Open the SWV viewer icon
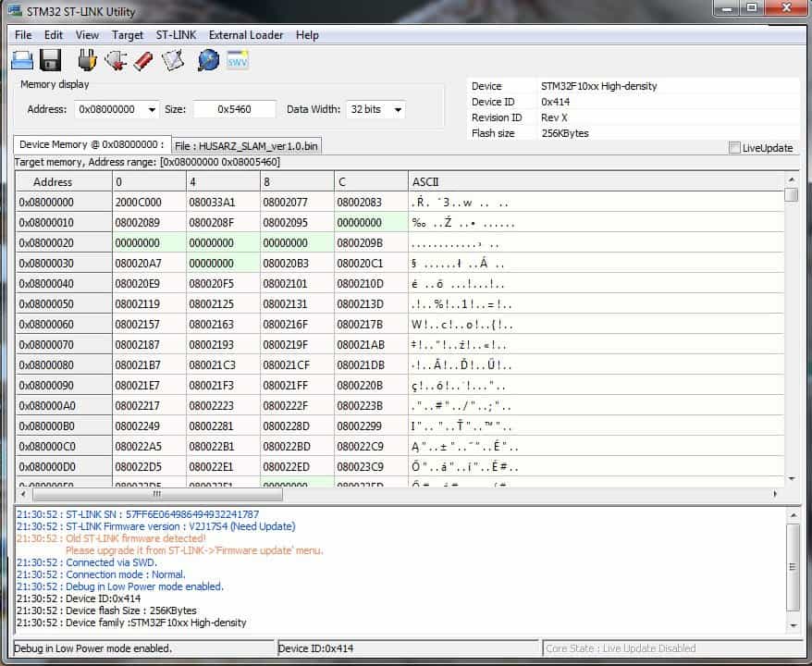 (x=237, y=61)
